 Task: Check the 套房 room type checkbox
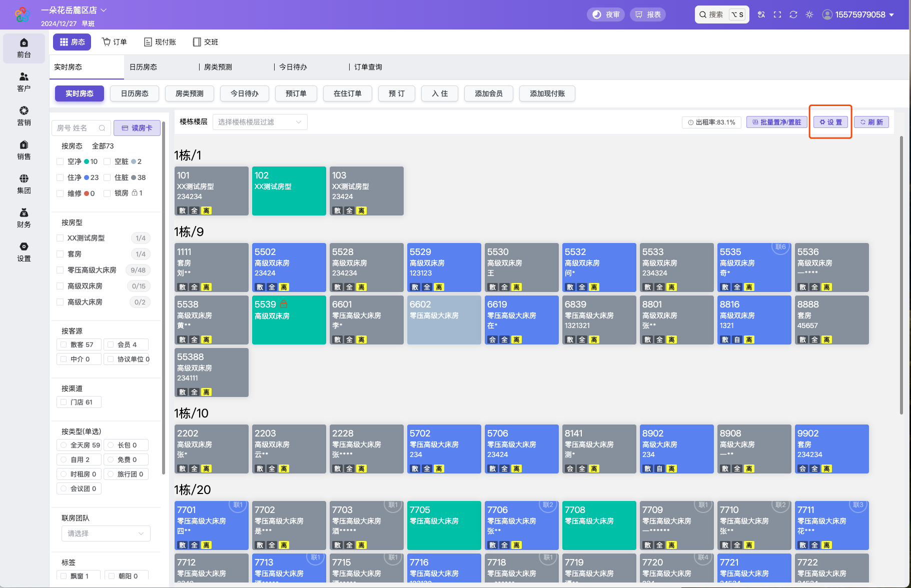click(x=60, y=254)
